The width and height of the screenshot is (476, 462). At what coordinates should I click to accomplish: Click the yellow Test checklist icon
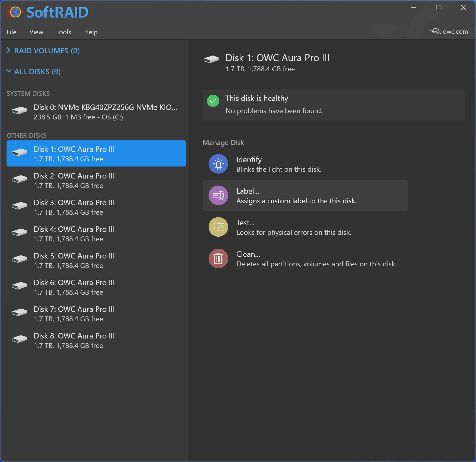pos(218,227)
